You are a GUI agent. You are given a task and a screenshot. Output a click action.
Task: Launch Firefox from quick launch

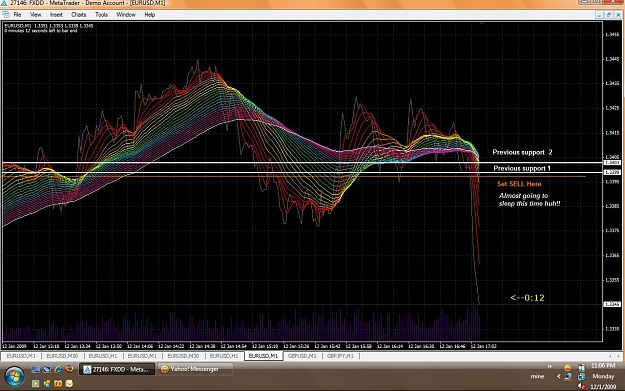coord(69,369)
